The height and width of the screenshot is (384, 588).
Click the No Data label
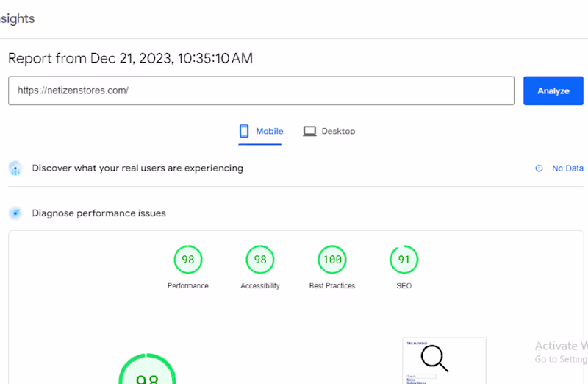(x=567, y=168)
